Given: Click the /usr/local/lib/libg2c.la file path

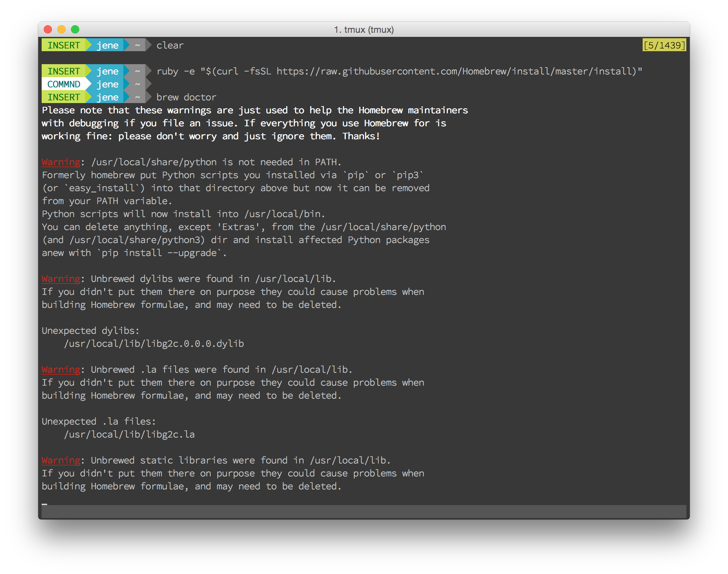Looking at the screenshot, I should pyautogui.click(x=129, y=434).
